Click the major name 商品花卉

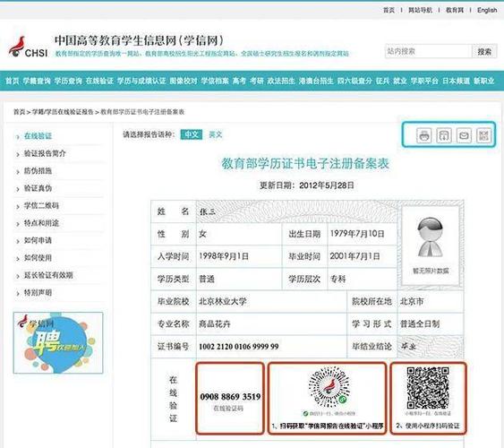tap(215, 324)
